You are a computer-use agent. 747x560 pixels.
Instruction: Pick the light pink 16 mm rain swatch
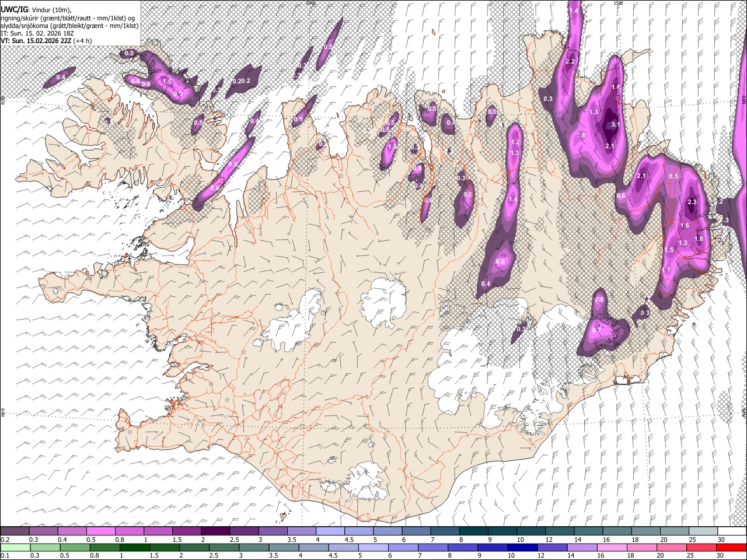coord(612,547)
